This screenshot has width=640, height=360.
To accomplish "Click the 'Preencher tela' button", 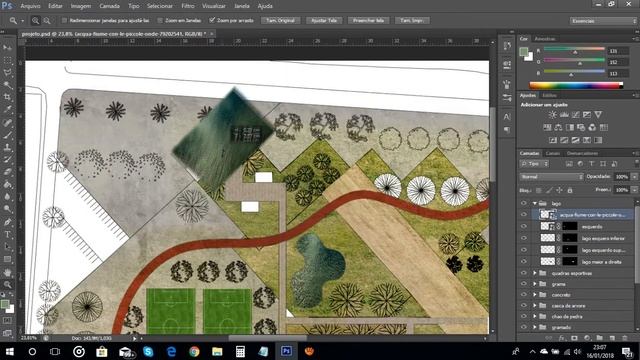I will tap(369, 20).
